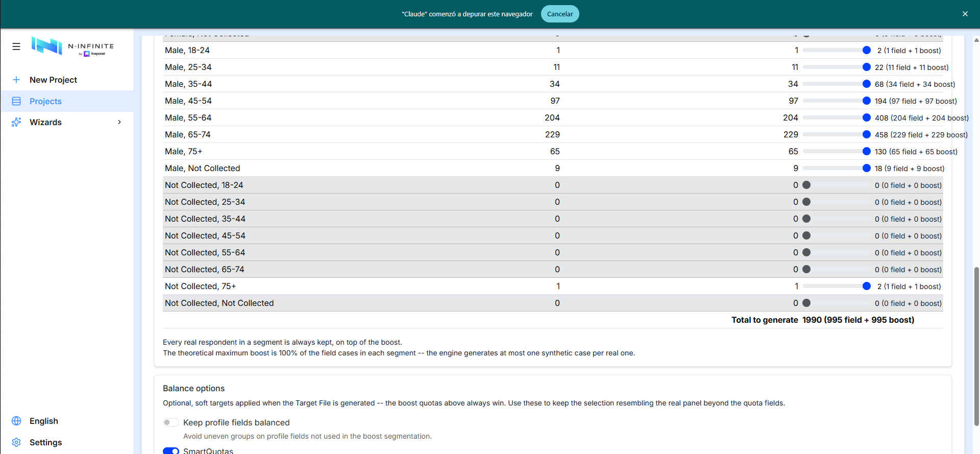Adjust the Male, 65-74 boost slider
This screenshot has width=980, height=454.
point(836,134)
